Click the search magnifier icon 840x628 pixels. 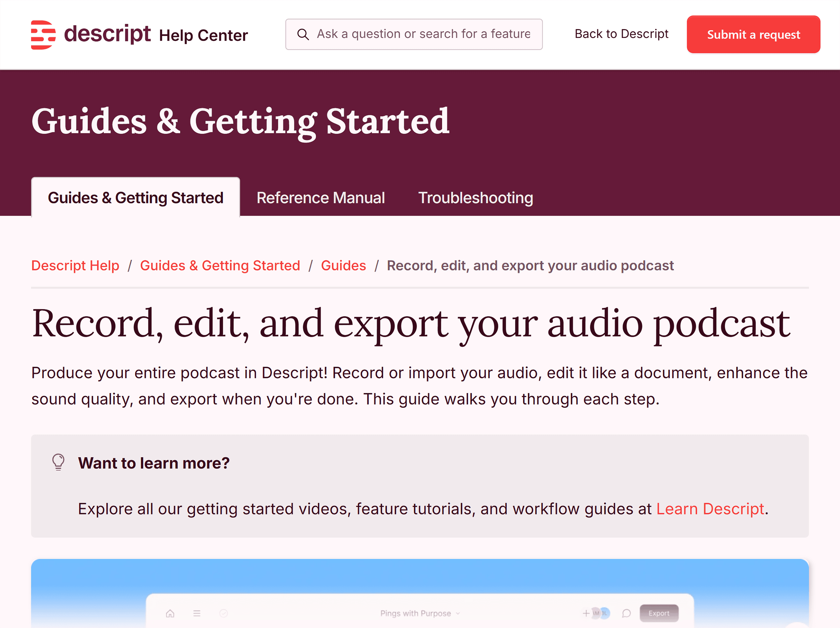tap(303, 34)
